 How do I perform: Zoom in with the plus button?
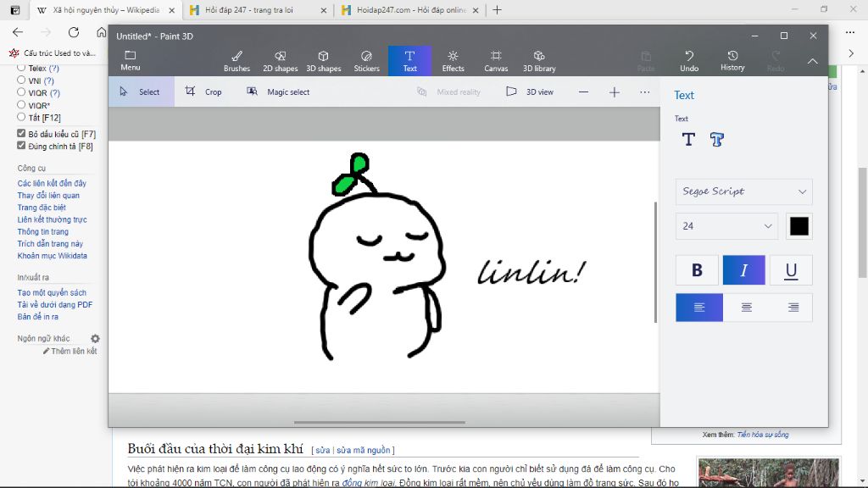pos(615,91)
